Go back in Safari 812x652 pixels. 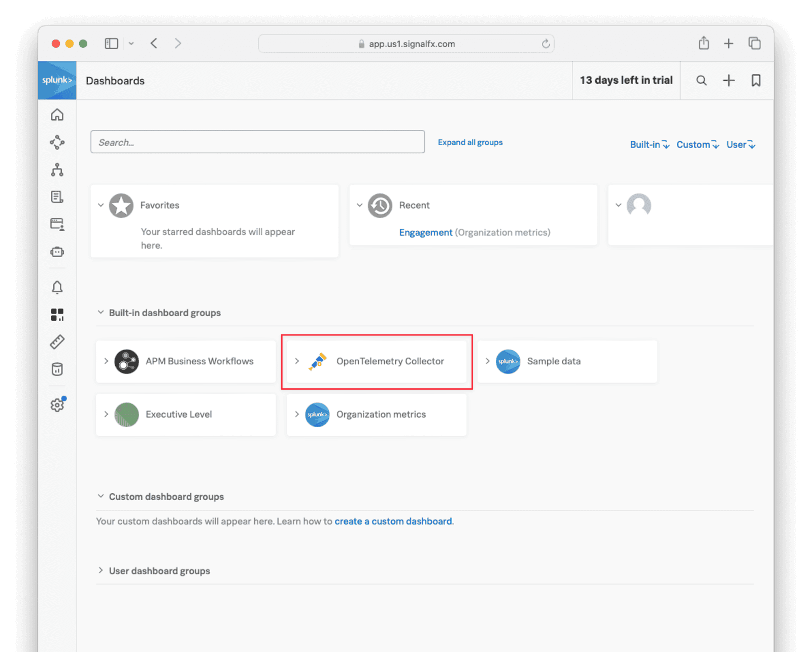point(154,43)
